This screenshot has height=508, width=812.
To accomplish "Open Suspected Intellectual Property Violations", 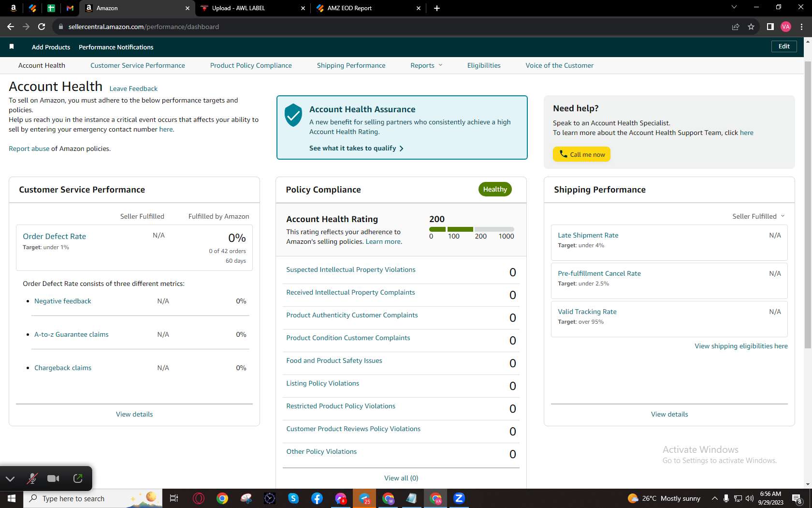I will point(351,269).
